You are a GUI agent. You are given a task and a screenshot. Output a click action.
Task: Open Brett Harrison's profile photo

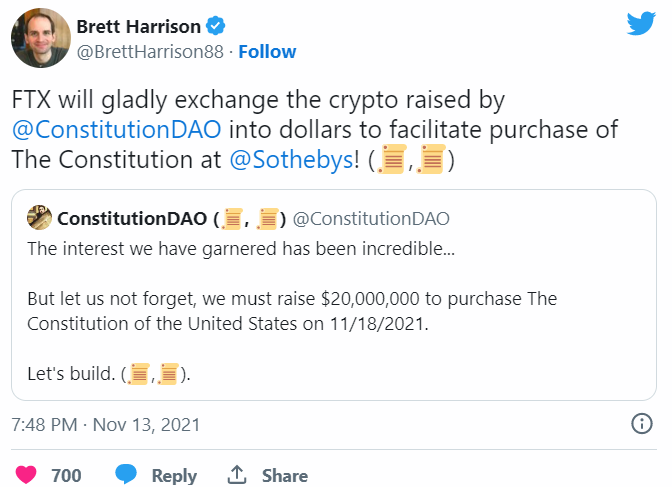click(x=40, y=40)
